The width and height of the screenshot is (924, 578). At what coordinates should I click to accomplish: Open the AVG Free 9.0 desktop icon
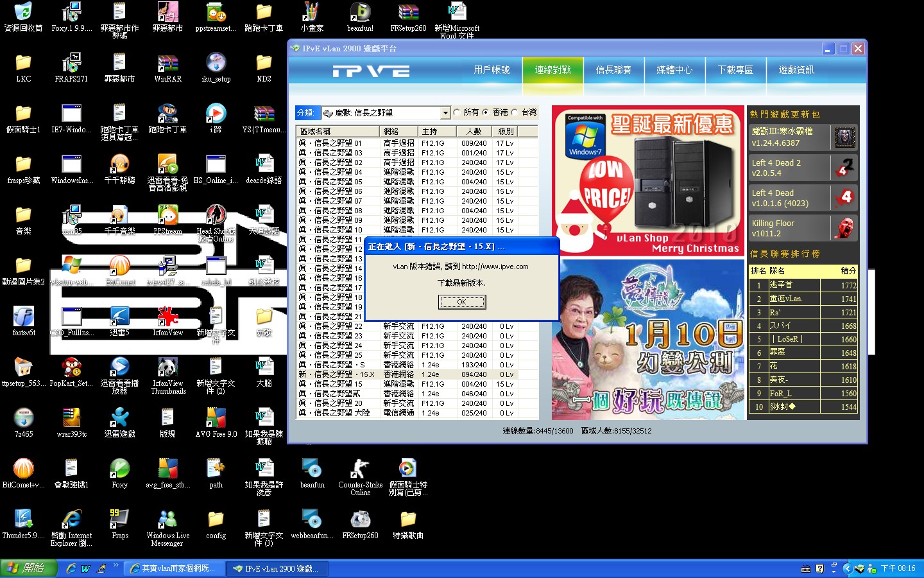(x=216, y=419)
